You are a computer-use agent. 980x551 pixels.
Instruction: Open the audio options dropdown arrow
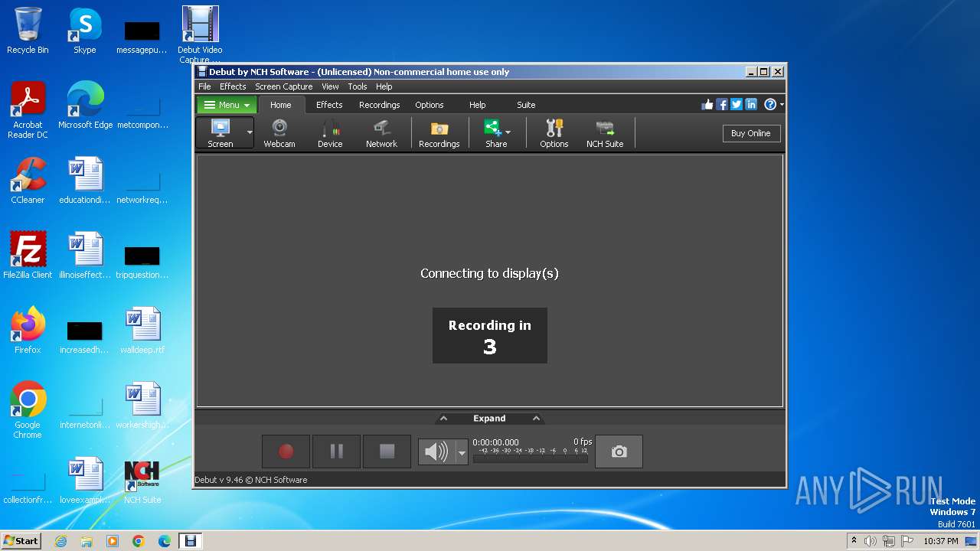[x=462, y=452]
